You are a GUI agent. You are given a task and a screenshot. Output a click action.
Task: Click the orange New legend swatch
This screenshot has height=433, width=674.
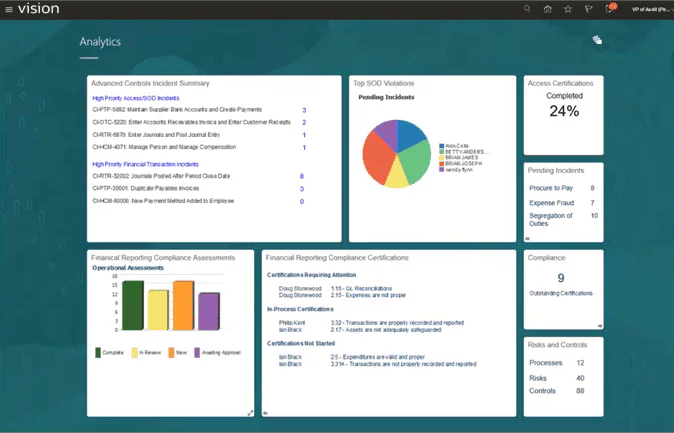tap(171, 352)
